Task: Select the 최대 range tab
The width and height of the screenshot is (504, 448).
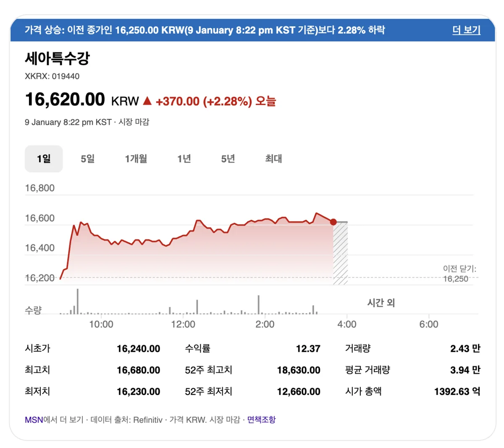Action: [273, 159]
